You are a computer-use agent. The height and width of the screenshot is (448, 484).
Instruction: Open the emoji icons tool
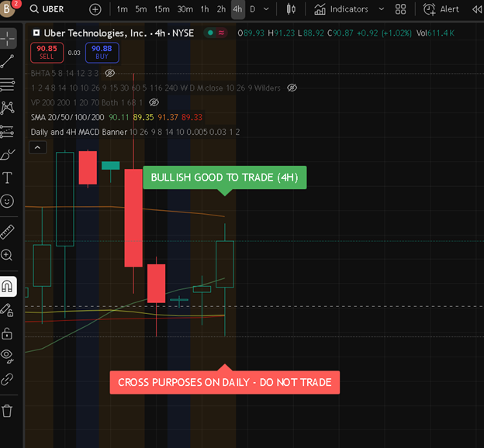pos(8,202)
